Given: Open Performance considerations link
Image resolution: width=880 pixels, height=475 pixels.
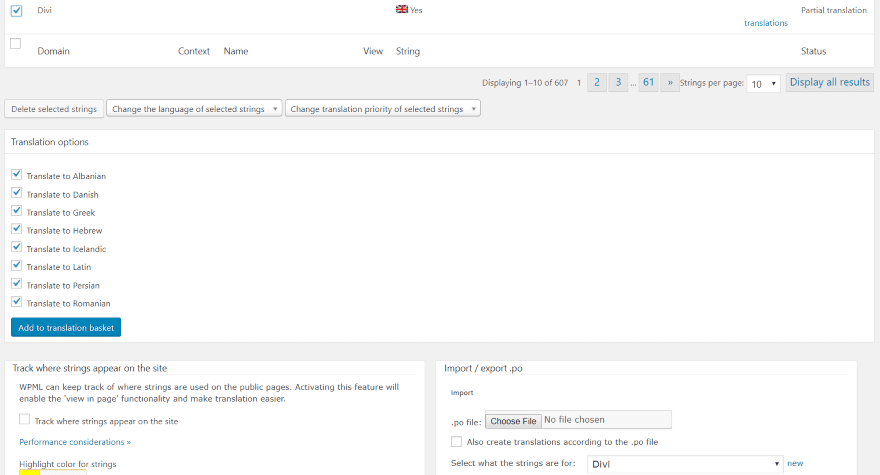Looking at the screenshot, I should pos(75,441).
